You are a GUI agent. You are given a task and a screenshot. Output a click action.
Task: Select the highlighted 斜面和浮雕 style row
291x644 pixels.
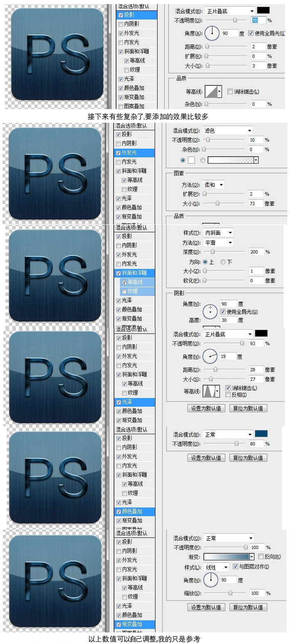click(x=135, y=273)
